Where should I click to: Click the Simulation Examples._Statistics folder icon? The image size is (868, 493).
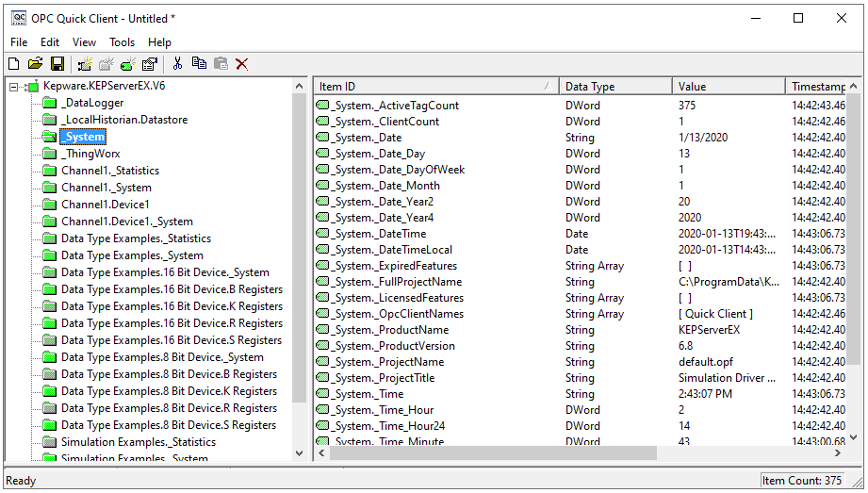click(x=50, y=442)
